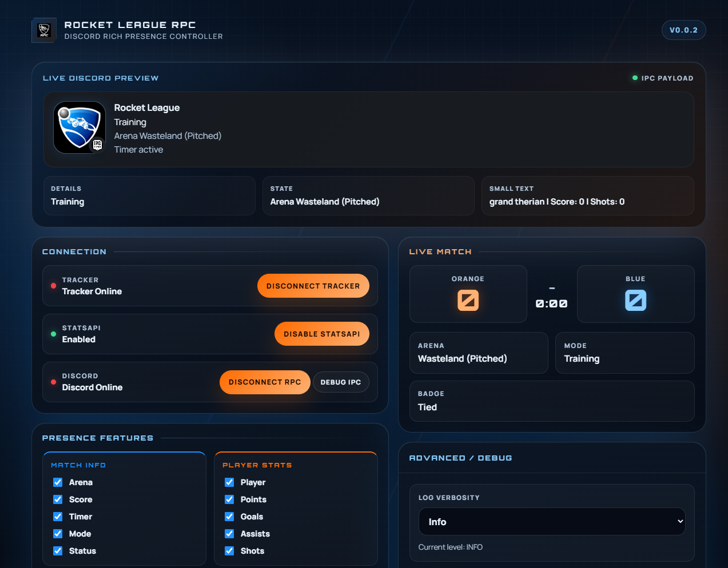Click the Match Info section heading
The height and width of the screenshot is (568, 728).
point(78,465)
